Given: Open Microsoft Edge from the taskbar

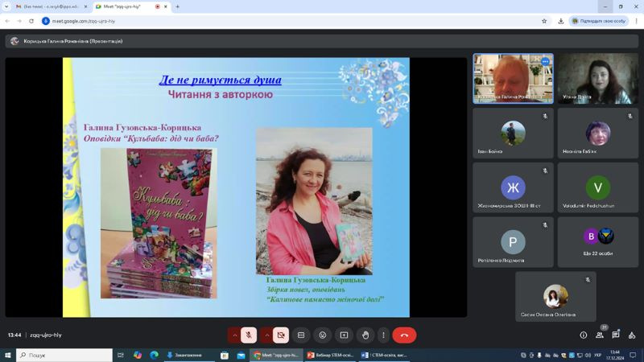Looking at the screenshot, I should click(x=154, y=355).
